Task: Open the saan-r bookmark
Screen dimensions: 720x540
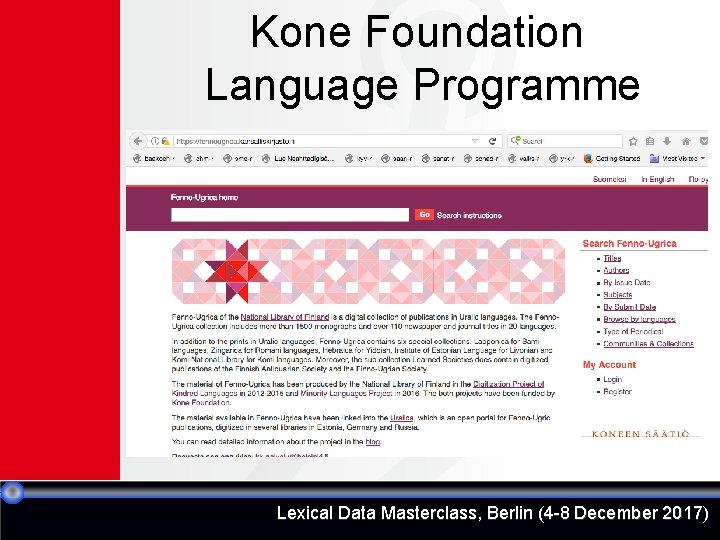Action: click(397, 158)
